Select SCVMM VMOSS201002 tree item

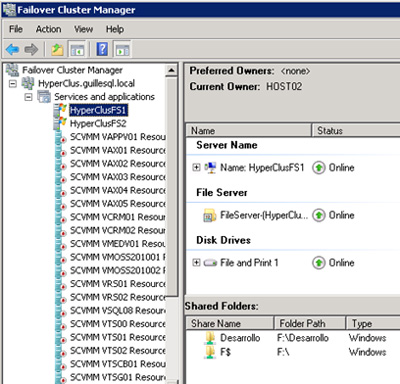click(118, 270)
